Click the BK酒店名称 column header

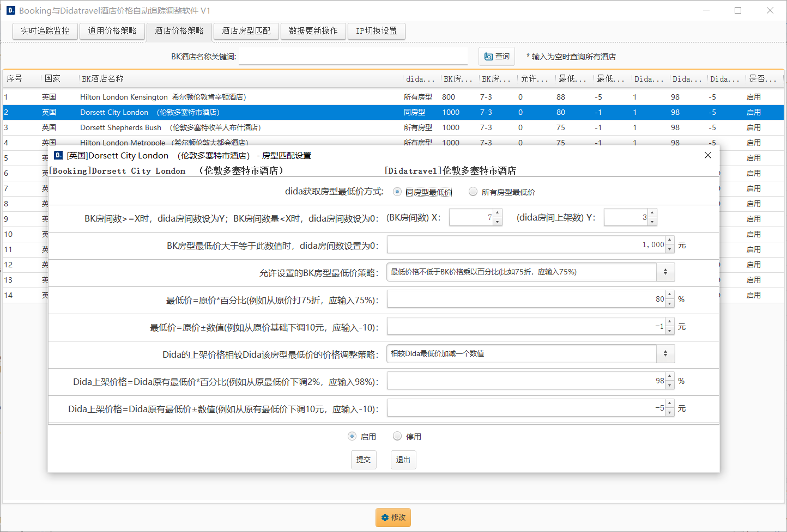tap(241, 79)
